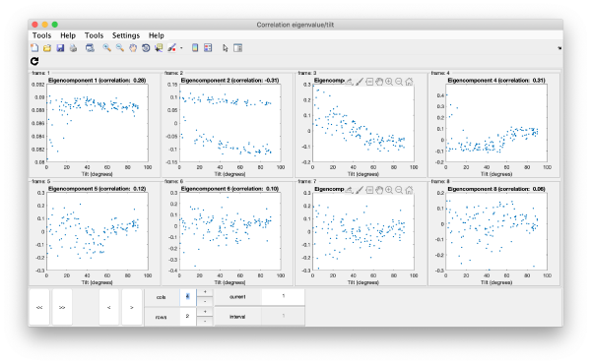
Task: Click the zoom-in icon on Eigencomponent 7 axes toolbar
Action: tap(389, 190)
